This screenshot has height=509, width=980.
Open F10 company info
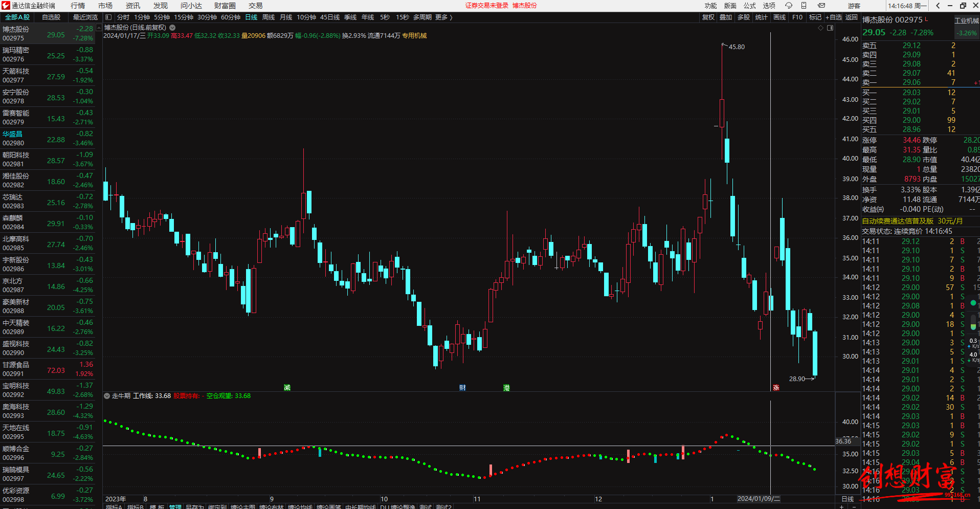(797, 17)
